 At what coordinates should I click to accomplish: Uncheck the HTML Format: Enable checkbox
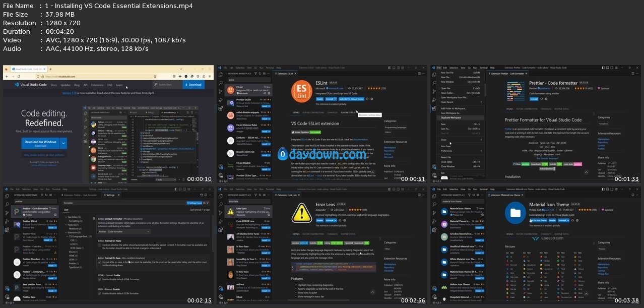100,279
